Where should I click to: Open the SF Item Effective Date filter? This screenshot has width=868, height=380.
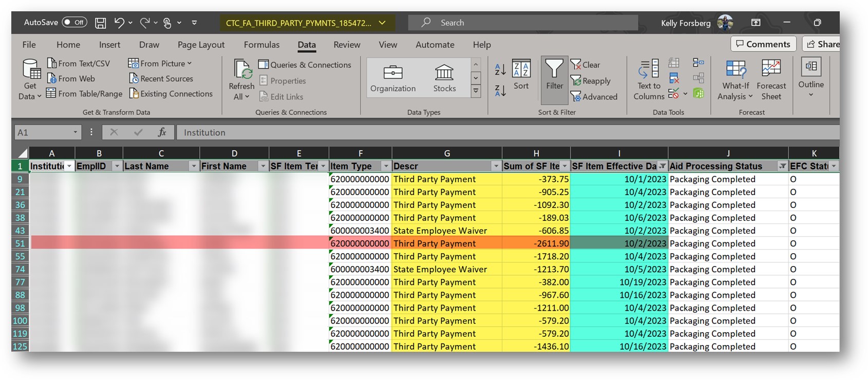(x=662, y=166)
